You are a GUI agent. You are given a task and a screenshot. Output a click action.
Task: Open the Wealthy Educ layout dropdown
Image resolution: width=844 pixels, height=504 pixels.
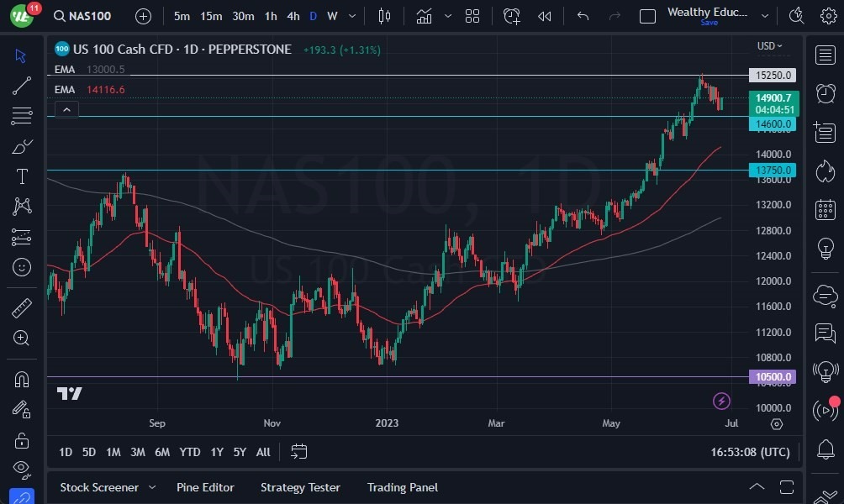765,15
